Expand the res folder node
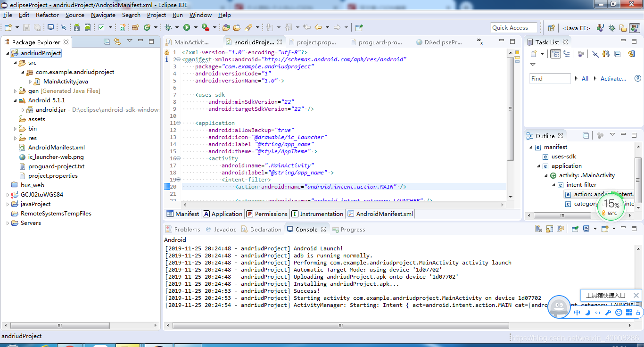 (x=15, y=138)
